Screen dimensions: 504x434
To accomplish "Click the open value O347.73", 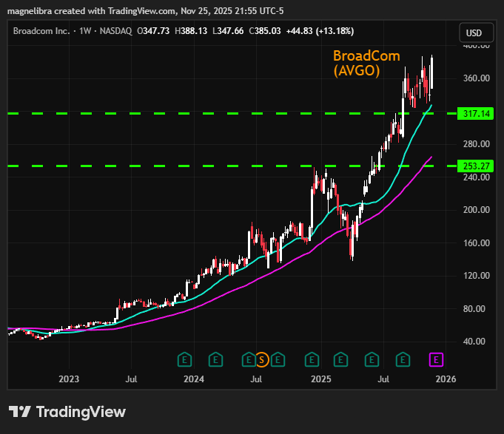I will pyautogui.click(x=153, y=31).
